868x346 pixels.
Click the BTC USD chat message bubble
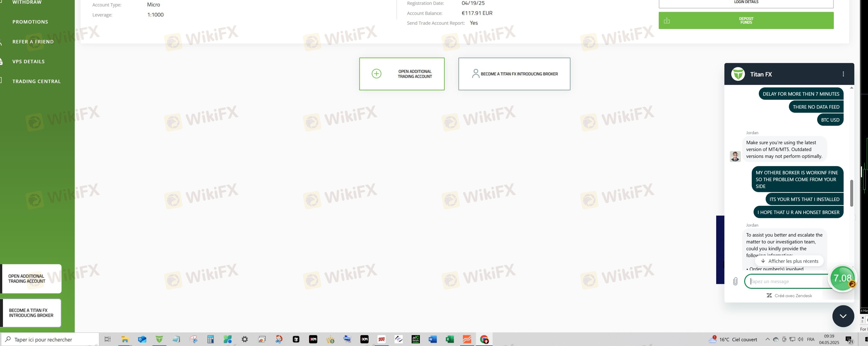coord(830,120)
